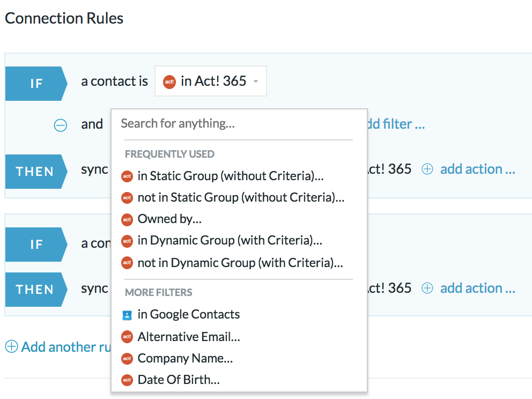Click the 'FREQUENTLY USED' section header
Viewport: 532px width, 399px height.
pos(169,154)
